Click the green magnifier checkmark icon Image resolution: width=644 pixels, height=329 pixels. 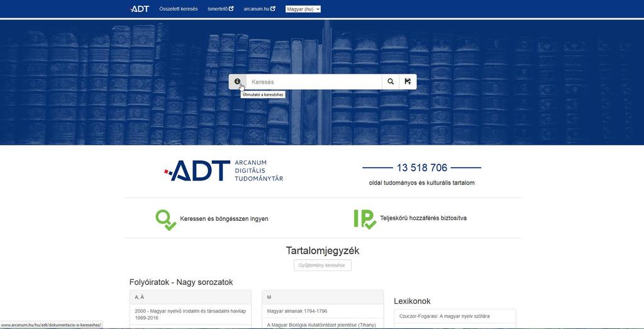coord(165,220)
